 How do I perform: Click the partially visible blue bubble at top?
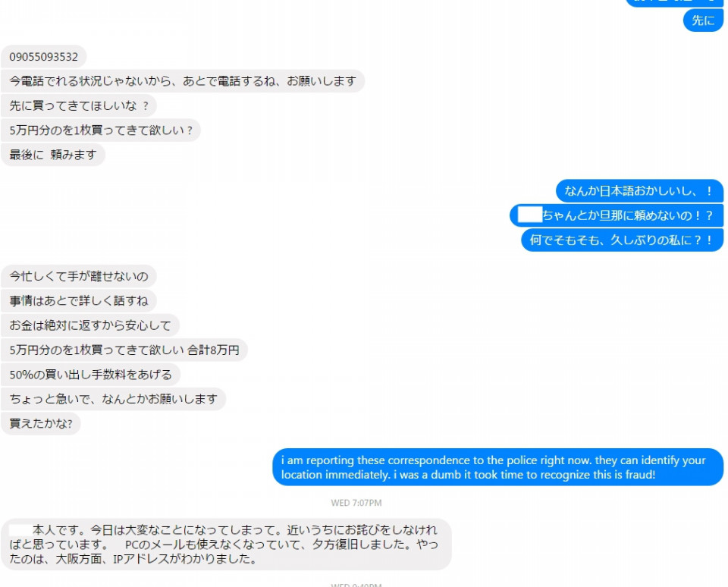674,3
